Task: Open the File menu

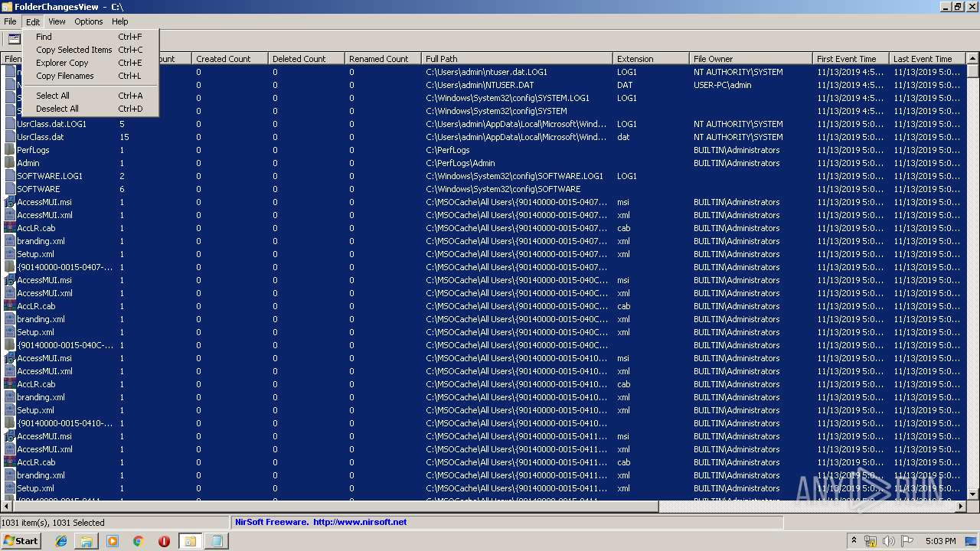Action: tap(10, 21)
